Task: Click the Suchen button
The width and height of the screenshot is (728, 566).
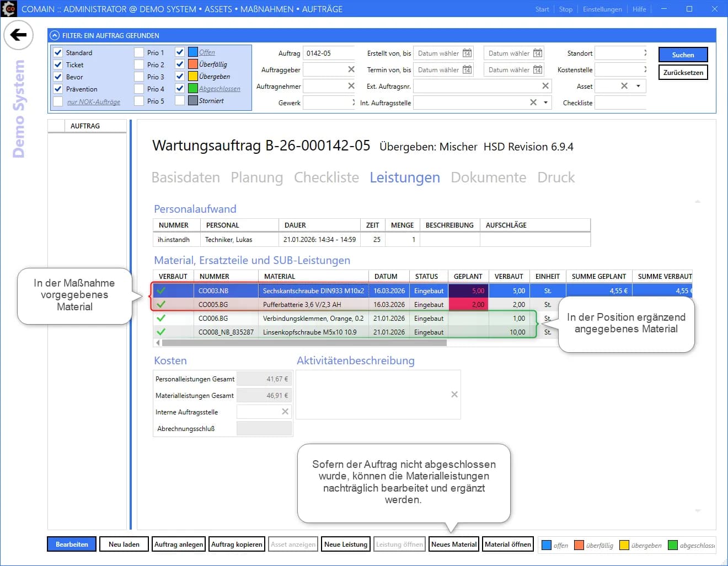Action: tap(682, 55)
